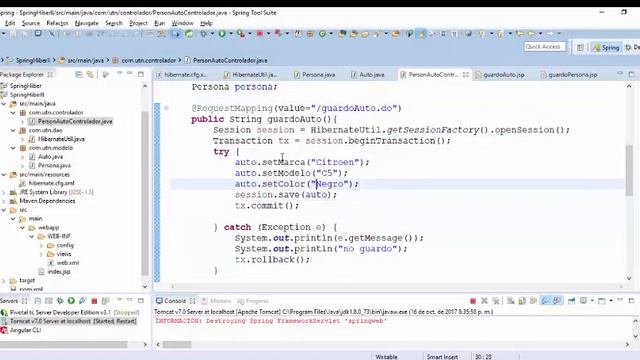The width and height of the screenshot is (640, 360).
Task: Click the Back navigation arrow in toolbar
Action: (x=531, y=33)
